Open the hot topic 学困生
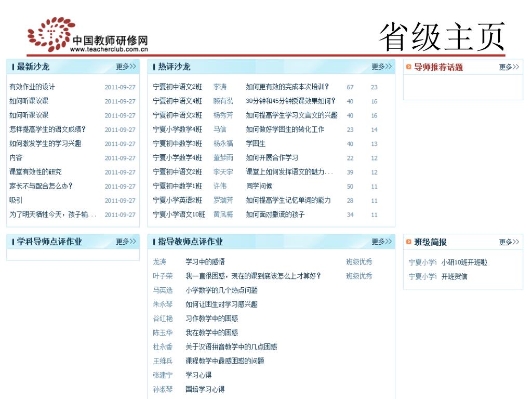Screen dimensions: 532x399 coord(256,143)
